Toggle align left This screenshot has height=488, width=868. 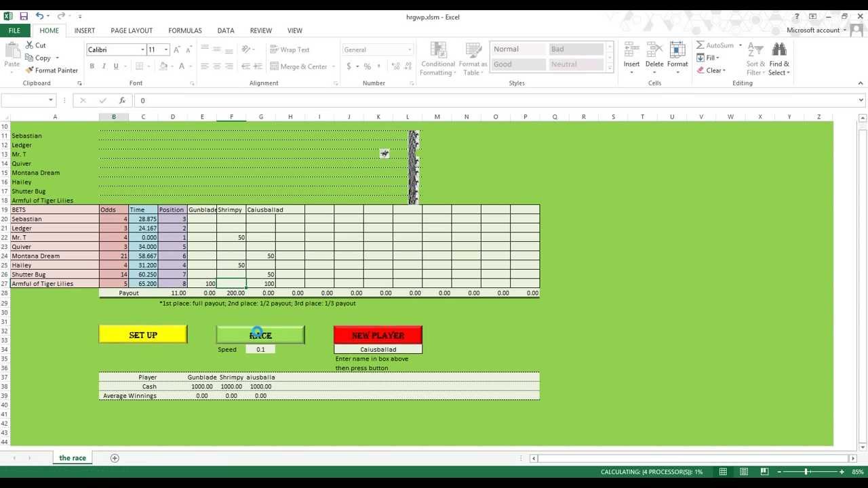pyautogui.click(x=204, y=66)
